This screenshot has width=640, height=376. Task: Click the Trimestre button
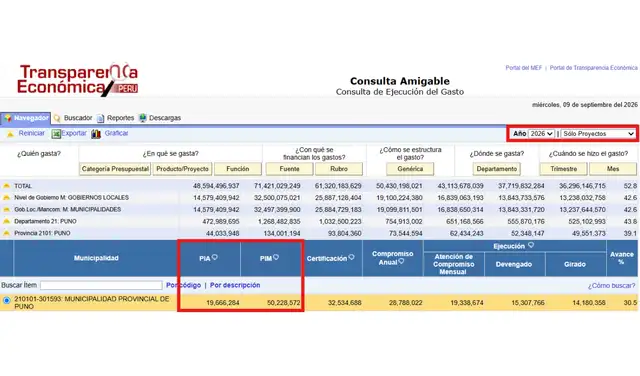tap(564, 169)
